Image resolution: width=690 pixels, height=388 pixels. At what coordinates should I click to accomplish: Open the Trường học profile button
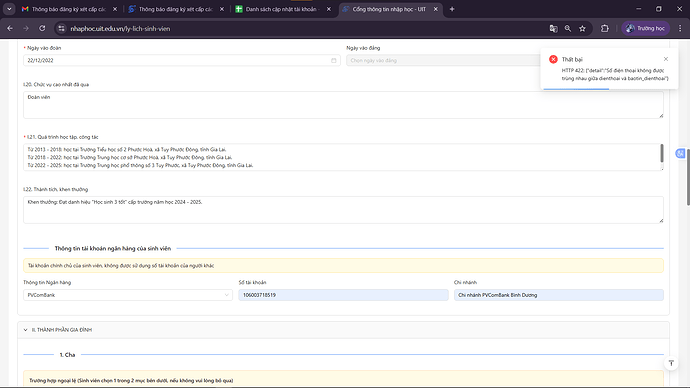pos(646,28)
